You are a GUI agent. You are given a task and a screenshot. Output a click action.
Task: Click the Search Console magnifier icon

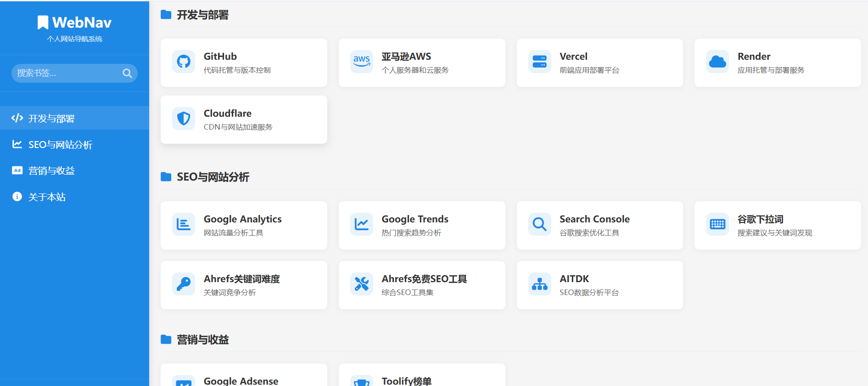tap(540, 224)
